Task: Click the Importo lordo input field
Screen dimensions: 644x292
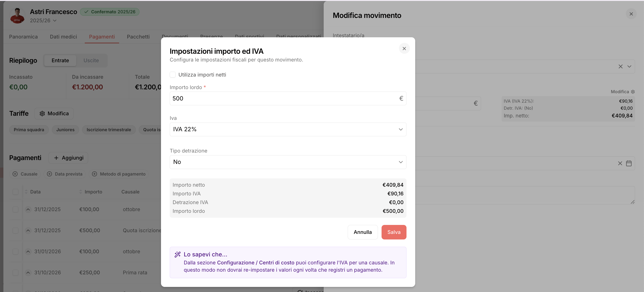Action: pos(284,99)
